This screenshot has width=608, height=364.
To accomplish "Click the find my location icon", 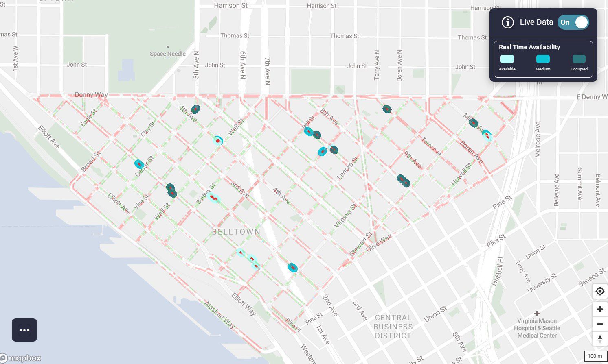I will [x=599, y=292].
